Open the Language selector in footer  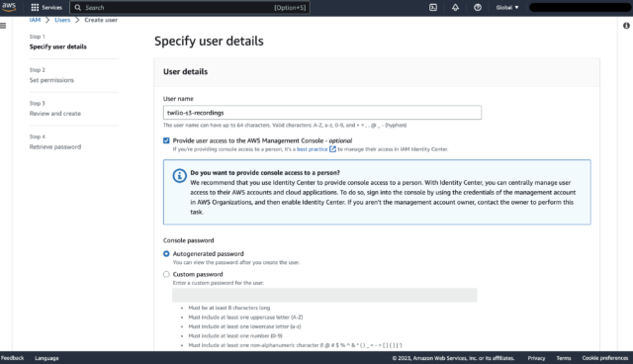point(46,358)
